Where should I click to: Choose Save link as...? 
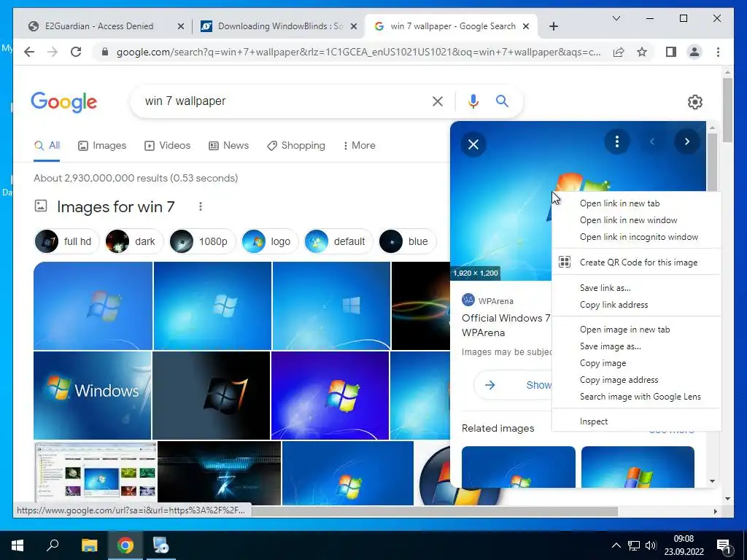[636, 287]
